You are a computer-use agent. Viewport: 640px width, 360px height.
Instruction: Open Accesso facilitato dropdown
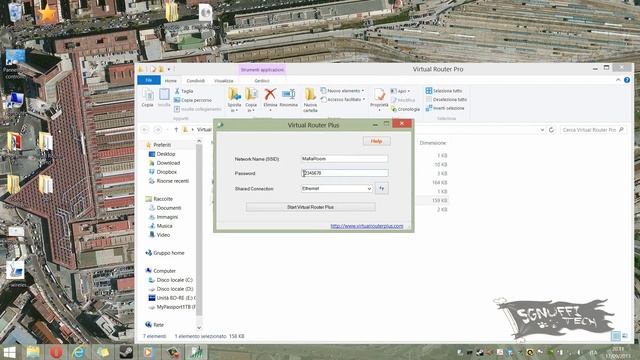click(x=343, y=99)
